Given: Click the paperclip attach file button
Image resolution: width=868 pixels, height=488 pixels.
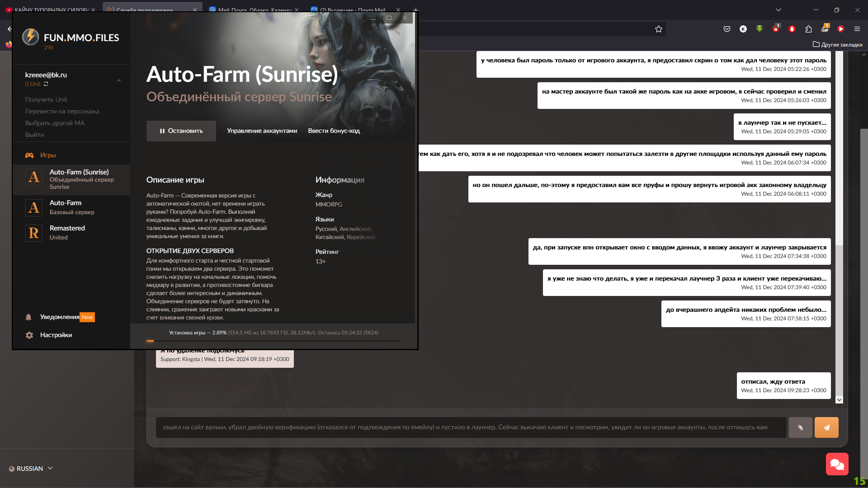Looking at the screenshot, I should tap(800, 427).
